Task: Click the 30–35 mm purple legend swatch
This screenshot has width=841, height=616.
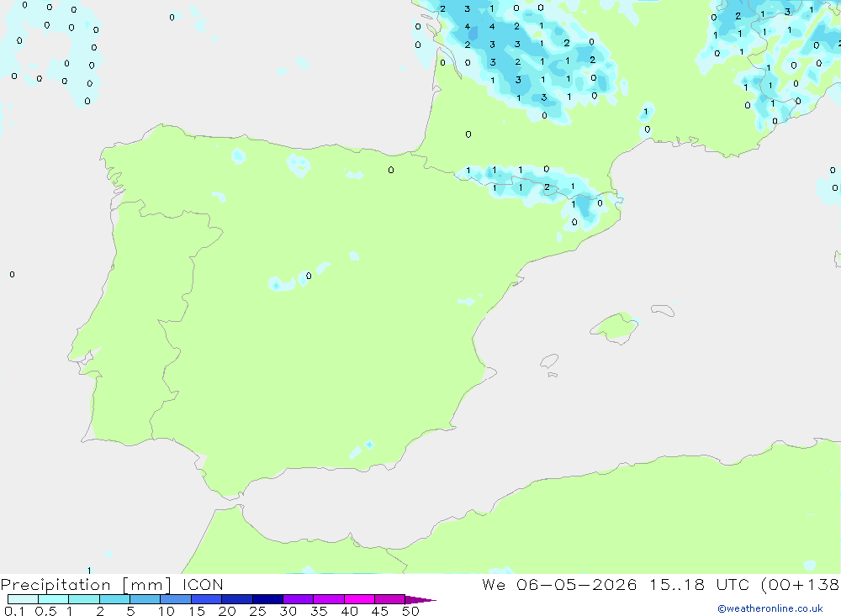Action: point(298,599)
